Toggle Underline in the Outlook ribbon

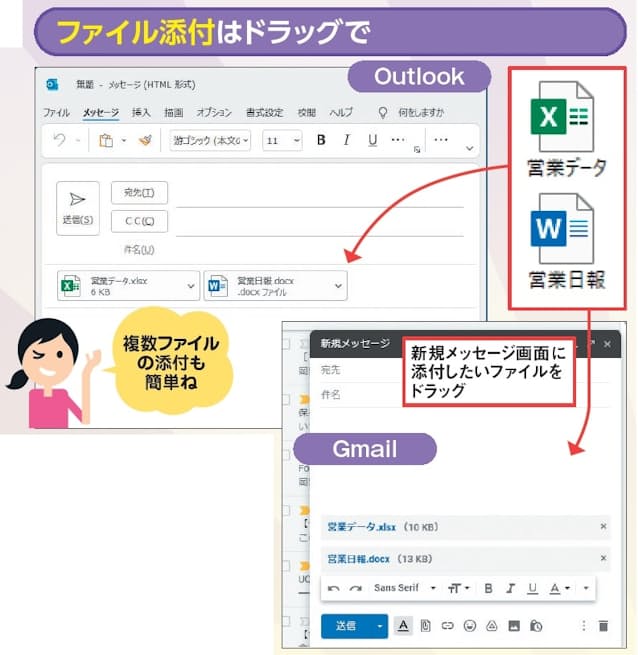coord(373,140)
